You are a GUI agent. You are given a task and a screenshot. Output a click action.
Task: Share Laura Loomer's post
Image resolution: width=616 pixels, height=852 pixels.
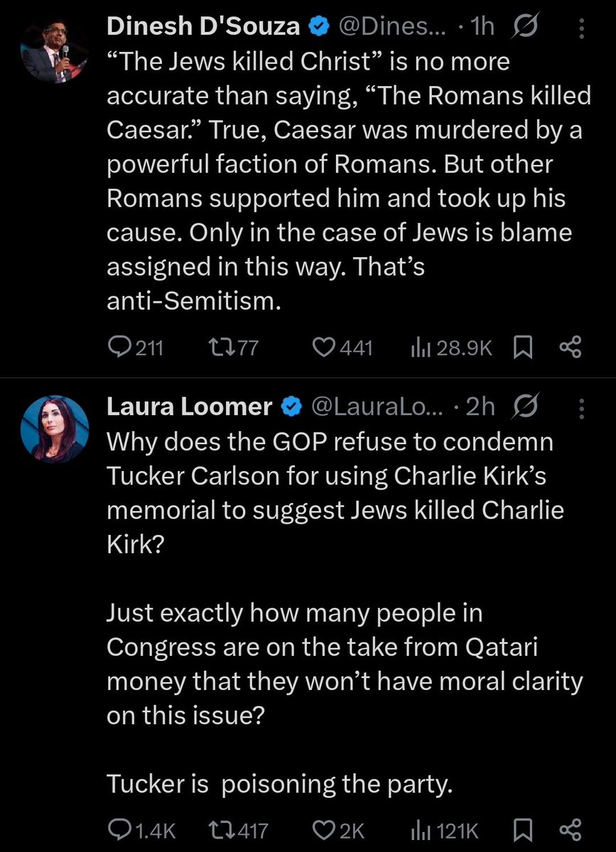tap(571, 830)
